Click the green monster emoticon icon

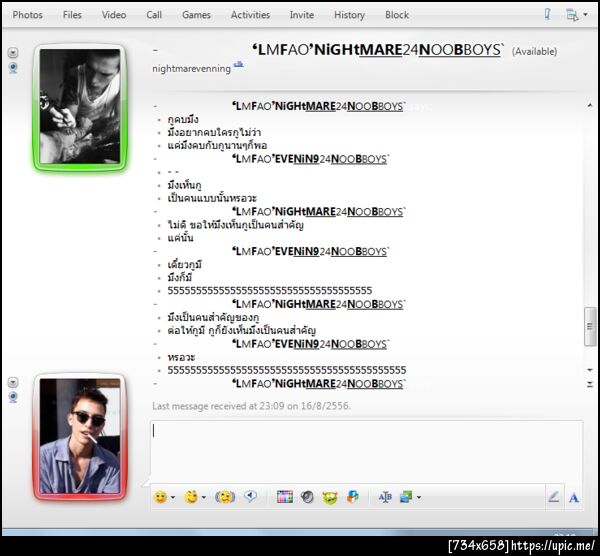coord(329,497)
